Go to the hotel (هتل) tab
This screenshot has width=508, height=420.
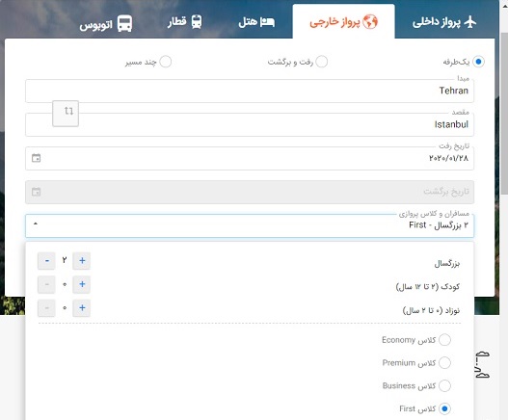pyautogui.click(x=256, y=22)
